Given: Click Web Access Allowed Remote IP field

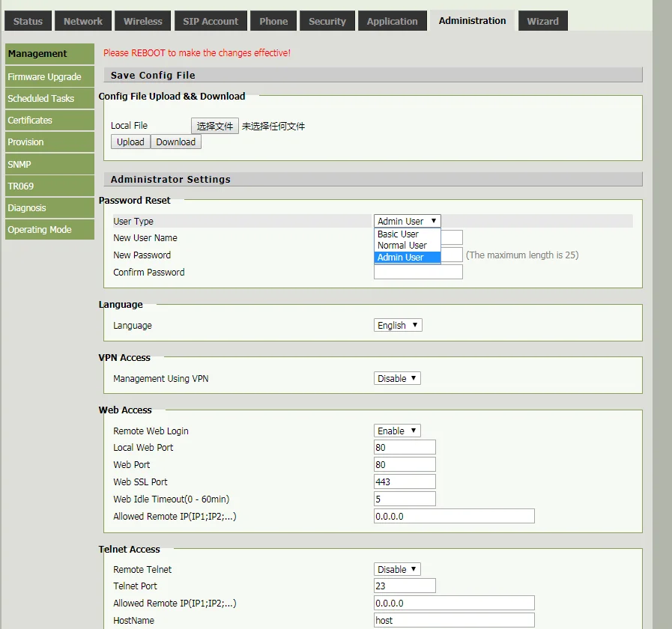Looking at the screenshot, I should [x=454, y=517].
